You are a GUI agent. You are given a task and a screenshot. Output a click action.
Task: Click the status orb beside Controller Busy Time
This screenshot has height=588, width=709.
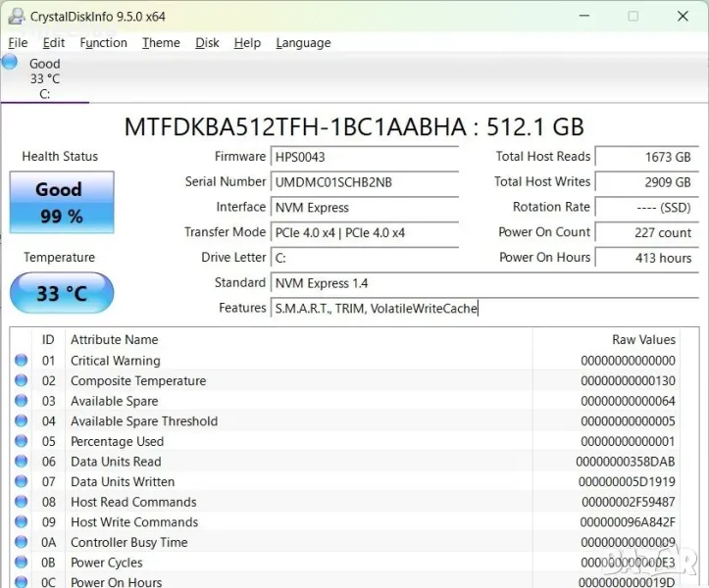tap(21, 543)
